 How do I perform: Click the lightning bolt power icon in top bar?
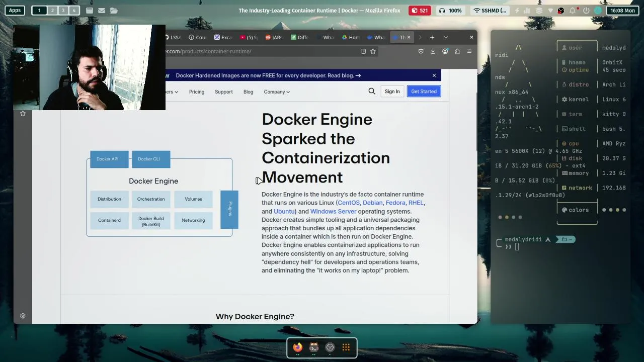pos(517,10)
